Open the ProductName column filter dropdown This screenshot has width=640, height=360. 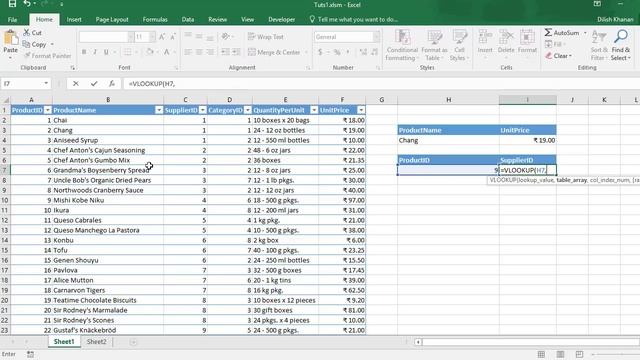159,110
